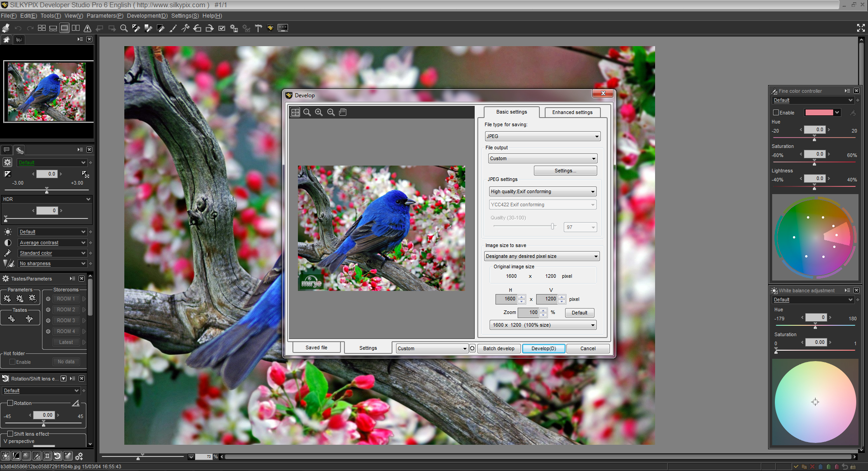The image size is (868, 471).
Task: Click the hammer tool icon in toolbar
Action: click(258, 28)
